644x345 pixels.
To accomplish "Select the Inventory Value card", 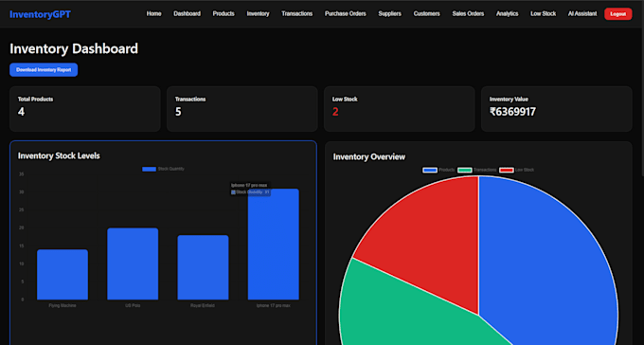I will [x=557, y=109].
